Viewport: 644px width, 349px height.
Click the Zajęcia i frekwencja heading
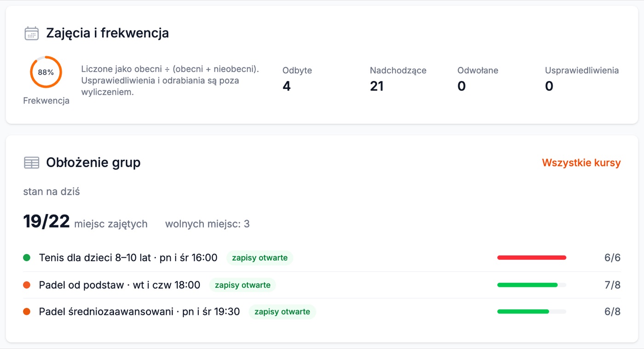[107, 33]
